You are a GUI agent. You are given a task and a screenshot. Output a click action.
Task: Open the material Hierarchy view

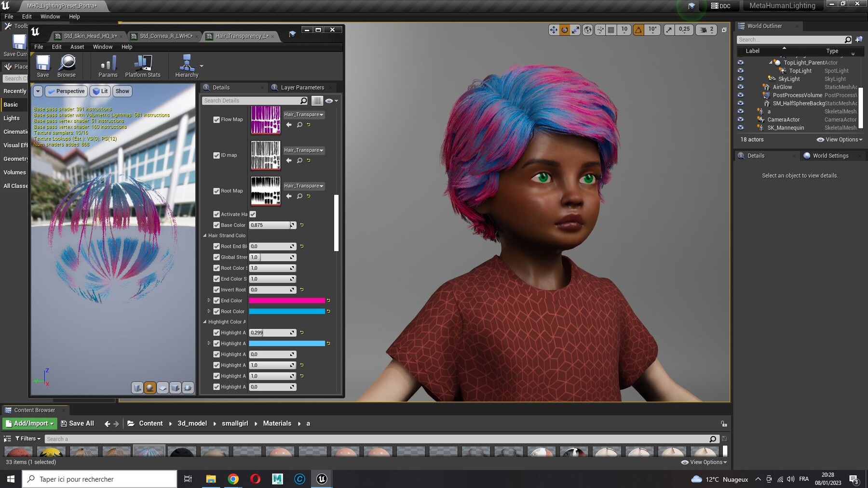[186, 66]
